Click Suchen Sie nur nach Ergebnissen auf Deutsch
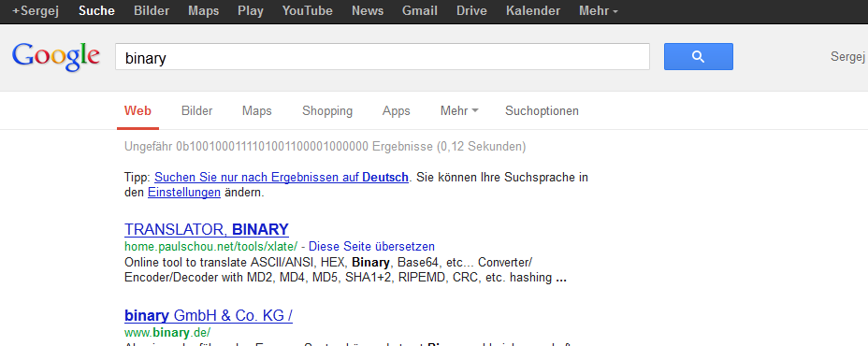Screen dimensions: 868x346 pos(282,178)
